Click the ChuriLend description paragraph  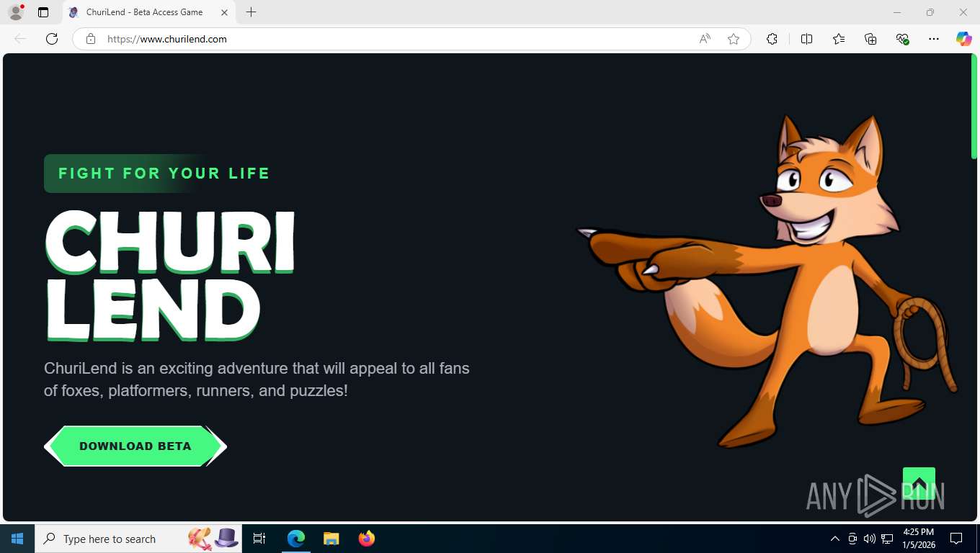pos(257,379)
